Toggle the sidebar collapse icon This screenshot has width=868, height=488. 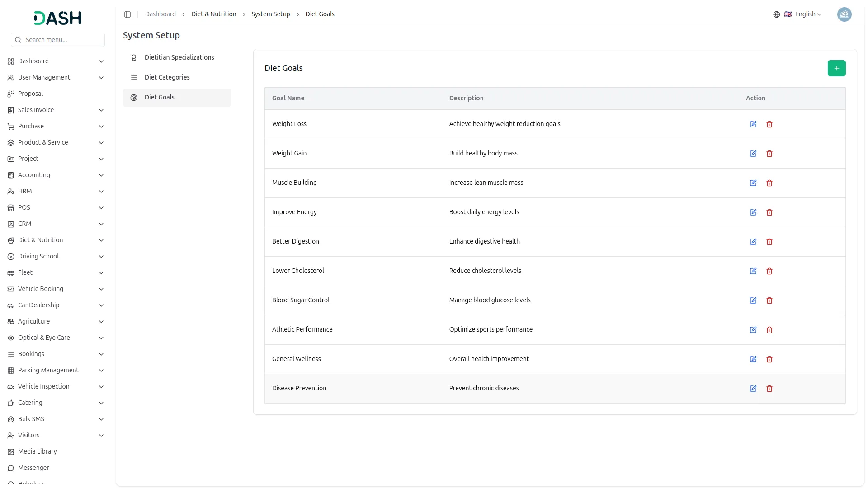[x=127, y=14]
